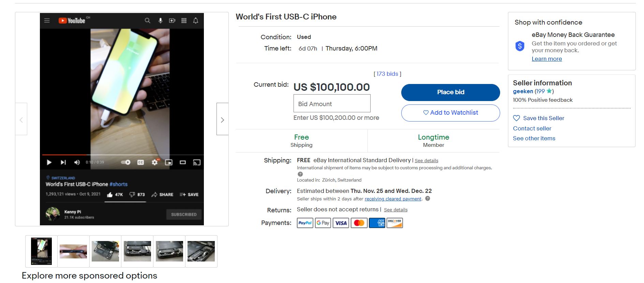Click Add to Watchlist button

click(x=450, y=113)
